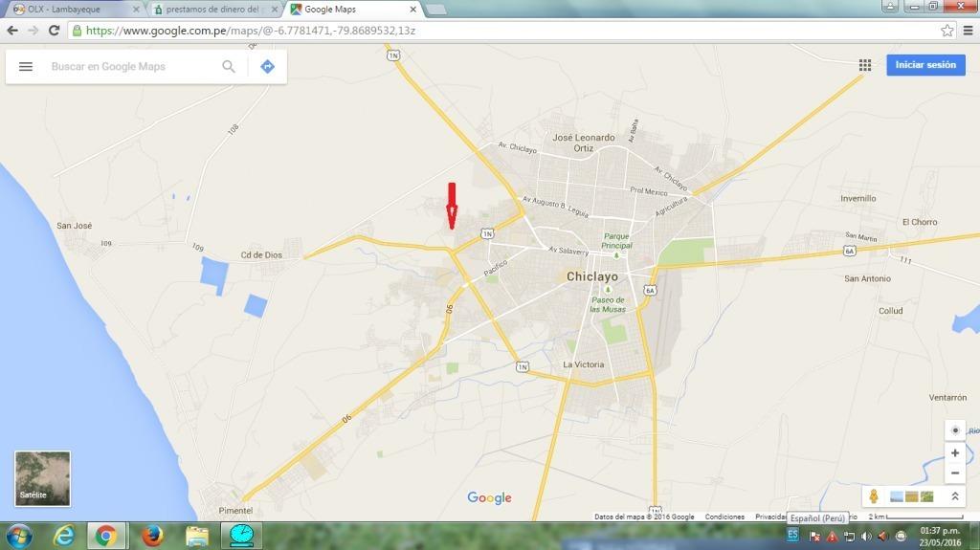Close the OLX - Lambayeque tab
980x550 pixels.
pos(136,10)
